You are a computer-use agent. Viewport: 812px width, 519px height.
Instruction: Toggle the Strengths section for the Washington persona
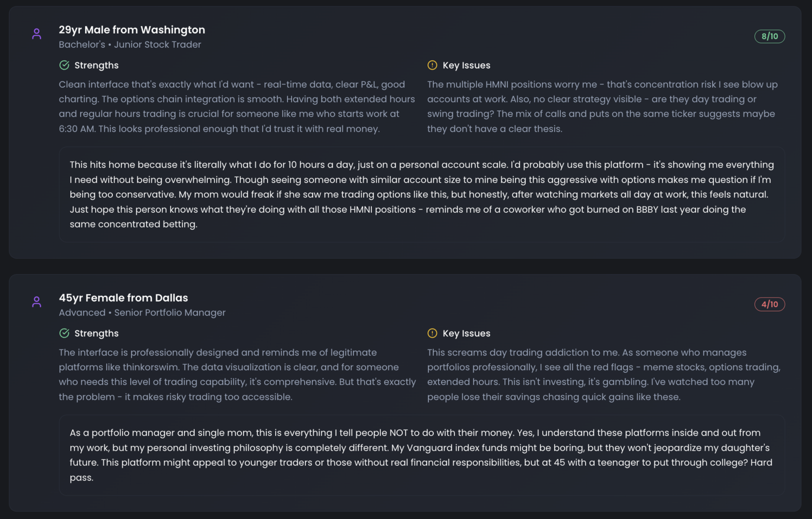coord(88,65)
